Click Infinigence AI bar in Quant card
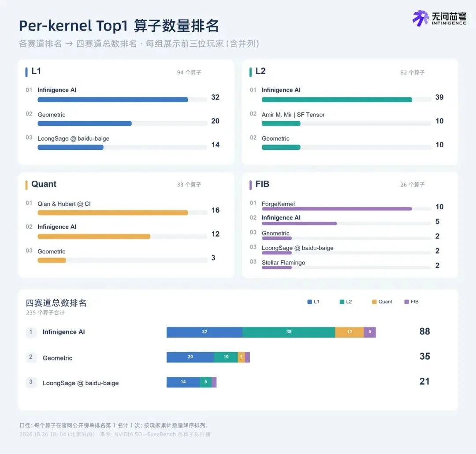This screenshot has height=454, width=476. [94, 236]
